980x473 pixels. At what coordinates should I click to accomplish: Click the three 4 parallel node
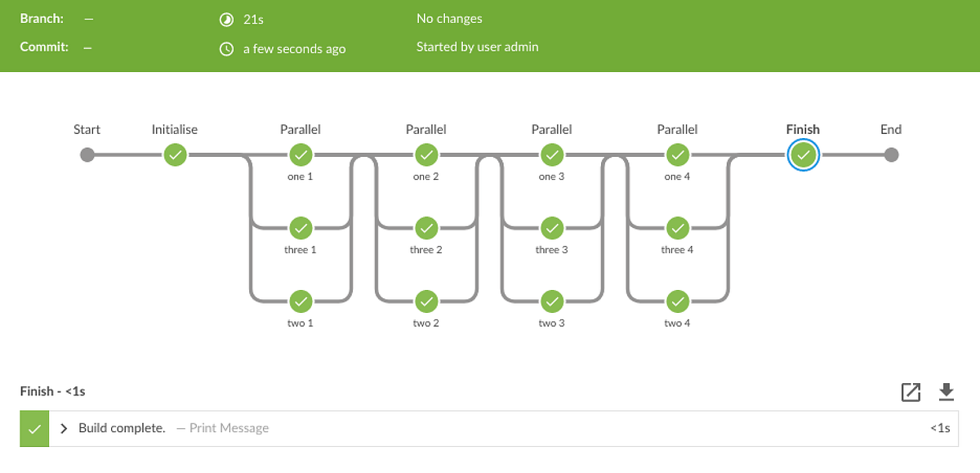[x=678, y=228]
